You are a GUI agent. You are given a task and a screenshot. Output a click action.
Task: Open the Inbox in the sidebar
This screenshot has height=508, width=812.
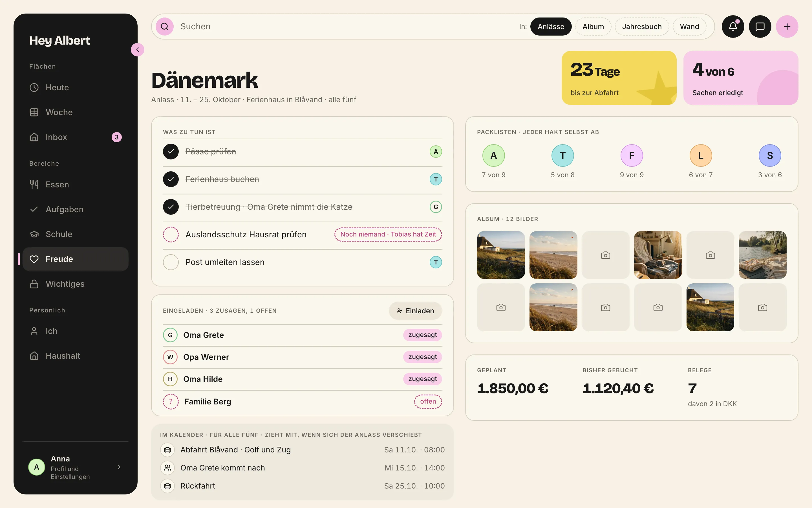tap(76, 137)
